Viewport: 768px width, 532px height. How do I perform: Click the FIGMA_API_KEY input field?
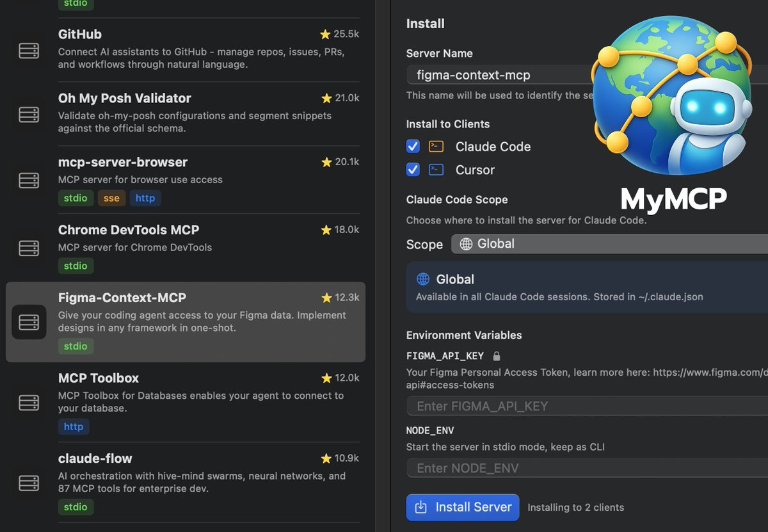pyautogui.click(x=587, y=406)
